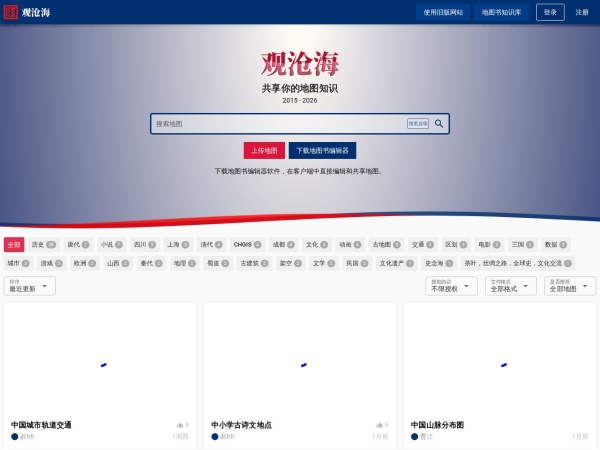
Task: Click author avatar under 中国城市轨道交通
Action: 15,436
